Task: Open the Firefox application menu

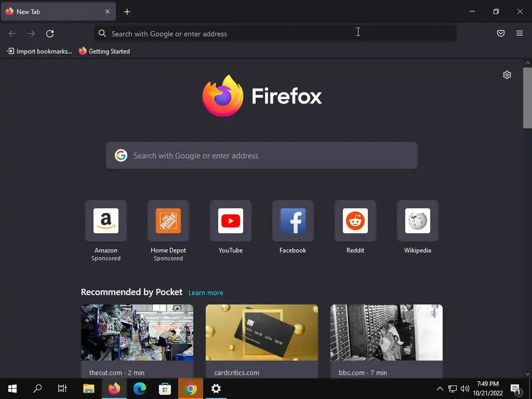Action: pyautogui.click(x=520, y=33)
